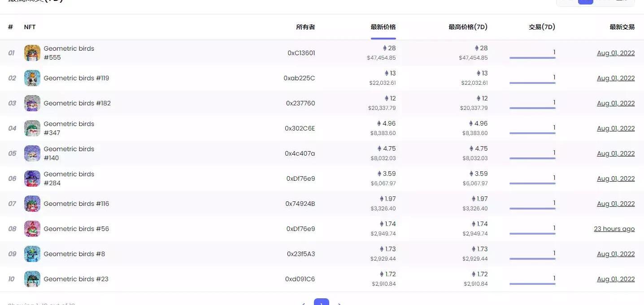Screen dimensions: 644x305
Task: Click the 所有者 column header
Action: pyautogui.click(x=305, y=27)
